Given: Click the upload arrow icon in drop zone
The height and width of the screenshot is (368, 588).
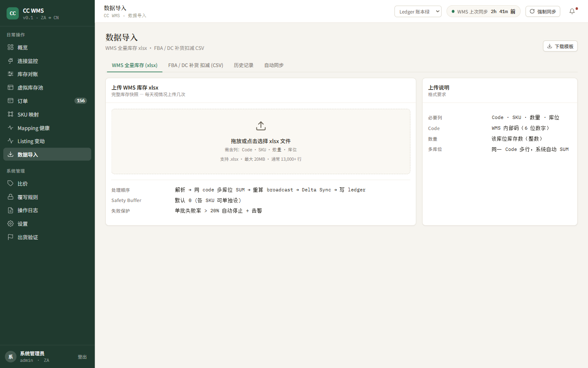Looking at the screenshot, I should (x=261, y=126).
